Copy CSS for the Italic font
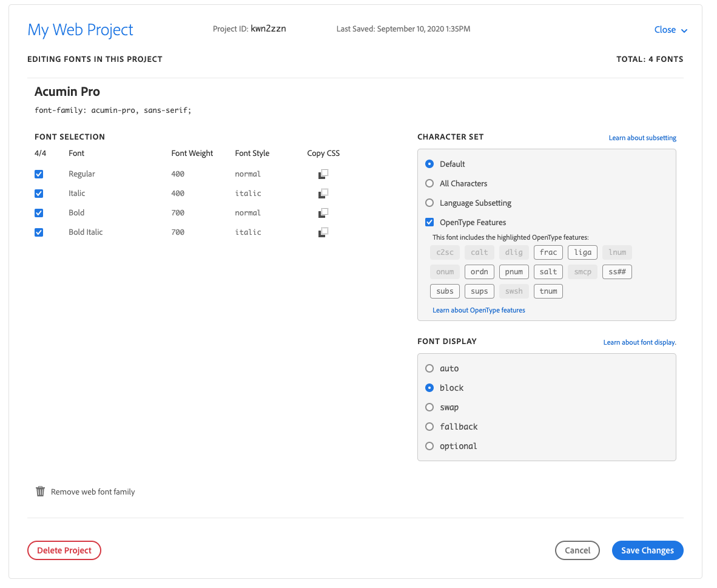 (x=323, y=194)
